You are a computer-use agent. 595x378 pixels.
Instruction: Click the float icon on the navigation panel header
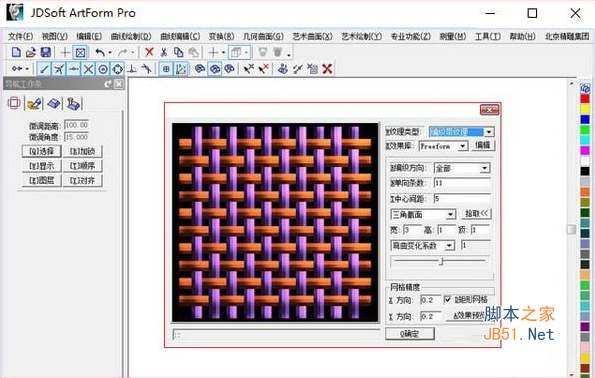point(108,84)
